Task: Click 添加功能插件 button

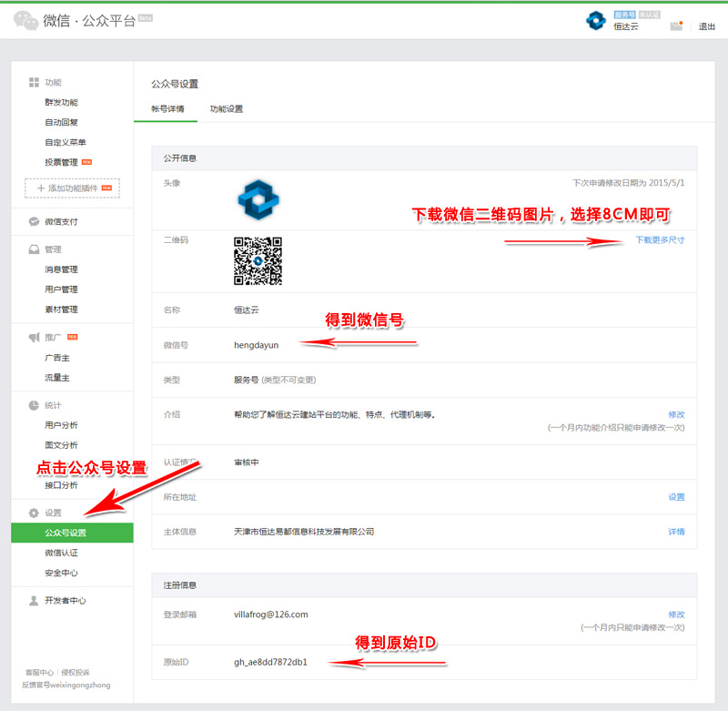Action: click(72, 188)
